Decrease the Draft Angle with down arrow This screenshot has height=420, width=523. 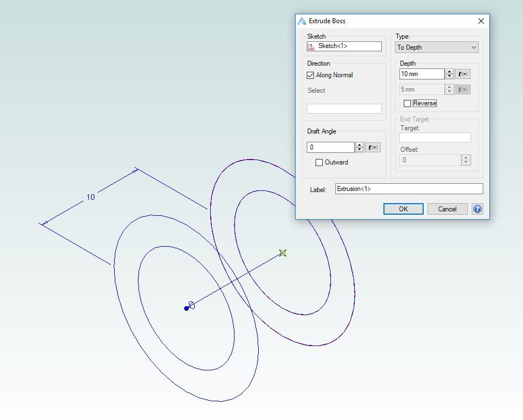359,150
